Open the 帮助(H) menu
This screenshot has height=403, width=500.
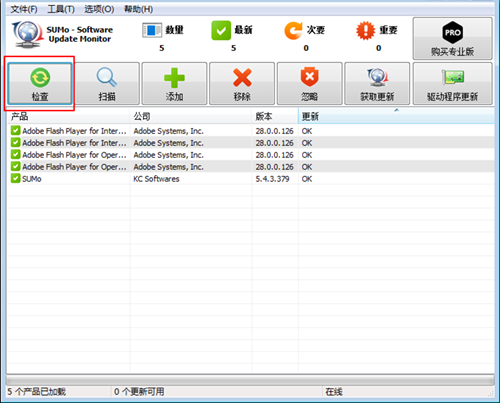138,9
